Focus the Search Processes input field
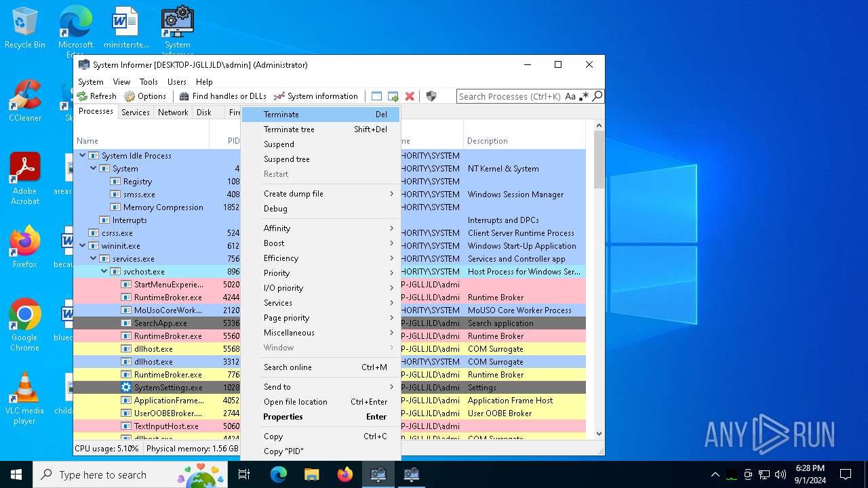Image resolution: width=868 pixels, height=488 pixels. tap(510, 96)
